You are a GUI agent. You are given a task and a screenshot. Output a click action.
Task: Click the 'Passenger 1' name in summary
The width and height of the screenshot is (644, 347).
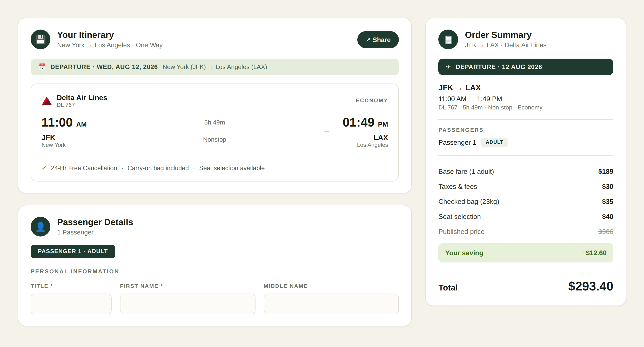[457, 142]
